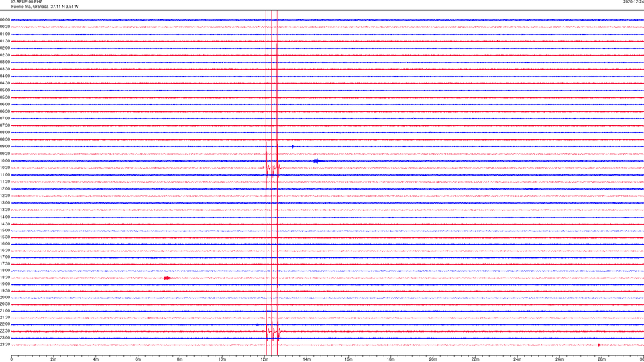The height and width of the screenshot is (362, 644).
Task: Pick the 16:00 trace label
Action: (x=5, y=244)
